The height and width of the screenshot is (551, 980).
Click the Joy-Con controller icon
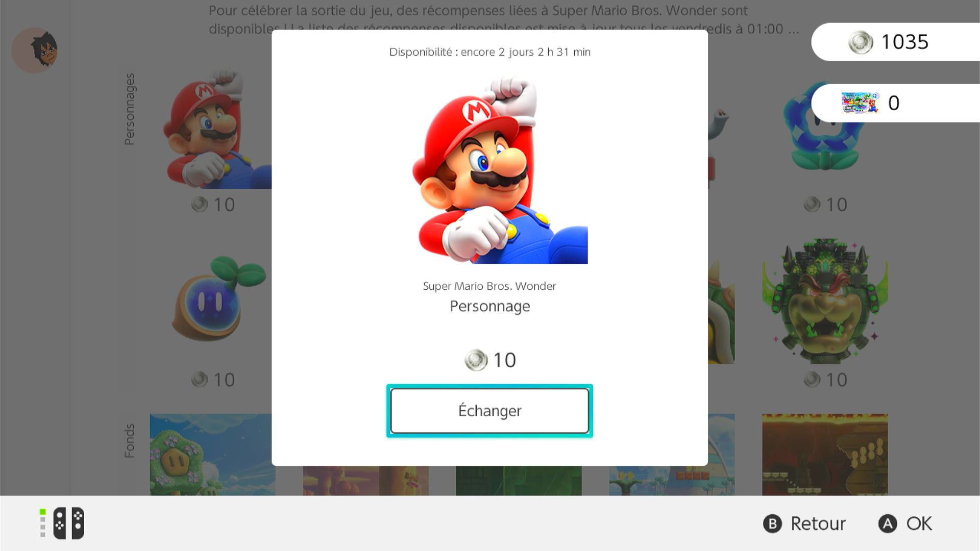69,523
